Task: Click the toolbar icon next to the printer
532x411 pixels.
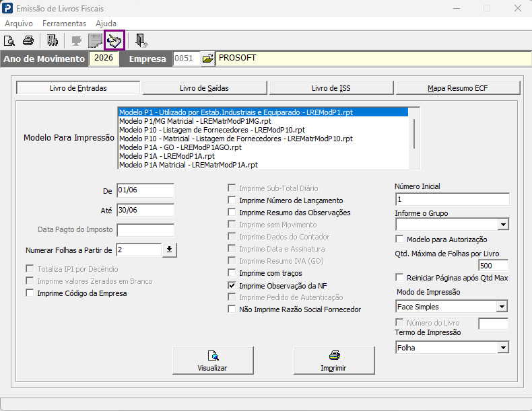Action: click(x=53, y=40)
